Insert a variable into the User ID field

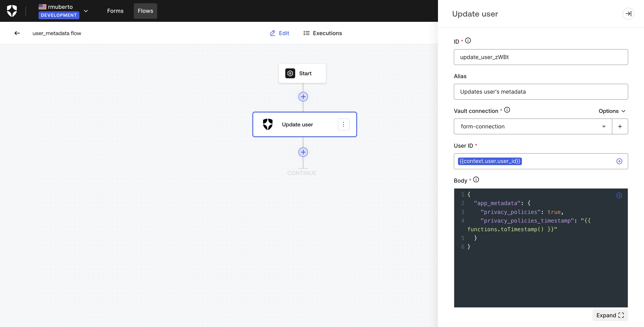coord(619,161)
